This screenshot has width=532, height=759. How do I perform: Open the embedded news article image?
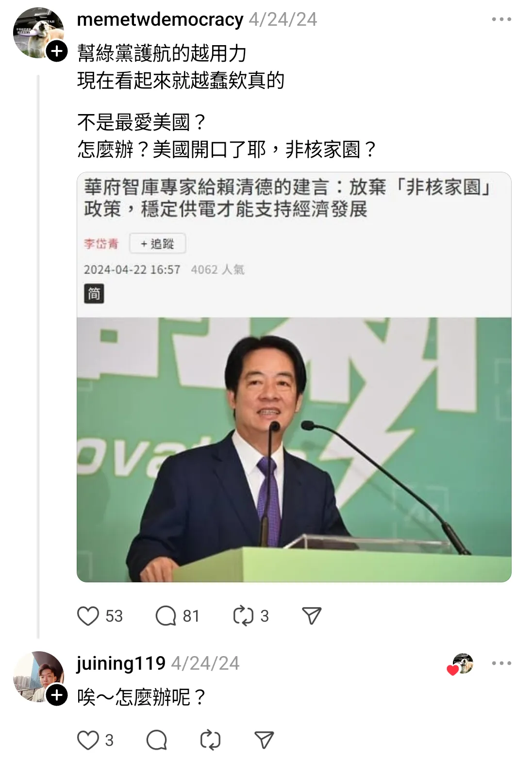[294, 449]
